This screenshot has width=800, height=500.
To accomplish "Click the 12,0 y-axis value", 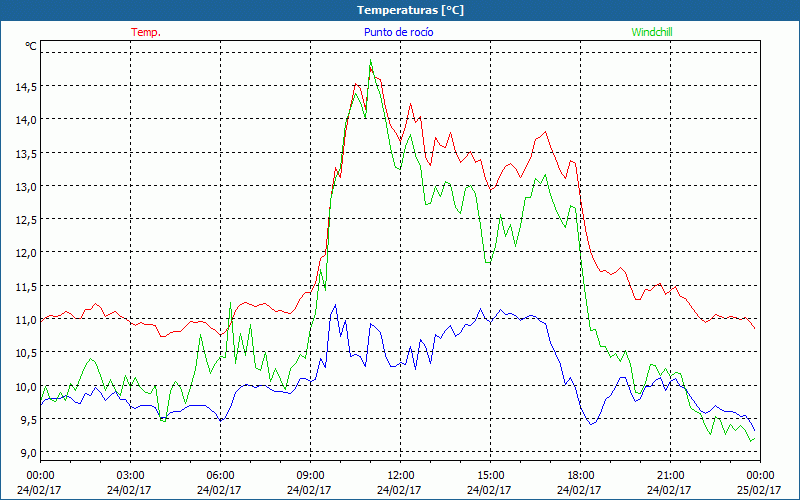I will (x=26, y=253).
